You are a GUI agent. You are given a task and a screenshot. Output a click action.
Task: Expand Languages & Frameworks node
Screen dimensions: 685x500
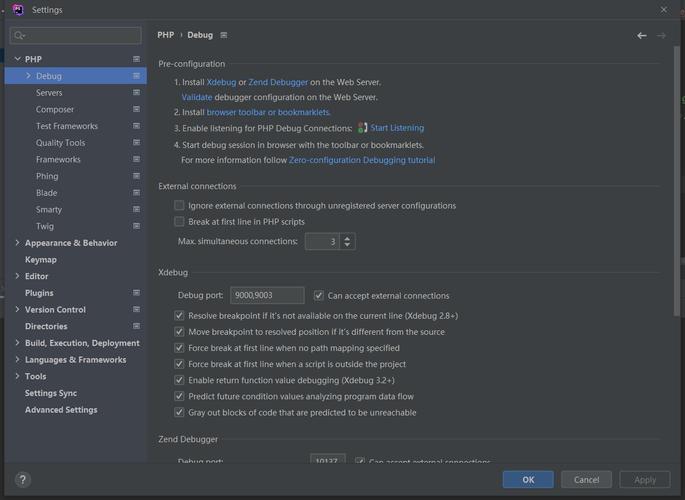tap(17, 359)
